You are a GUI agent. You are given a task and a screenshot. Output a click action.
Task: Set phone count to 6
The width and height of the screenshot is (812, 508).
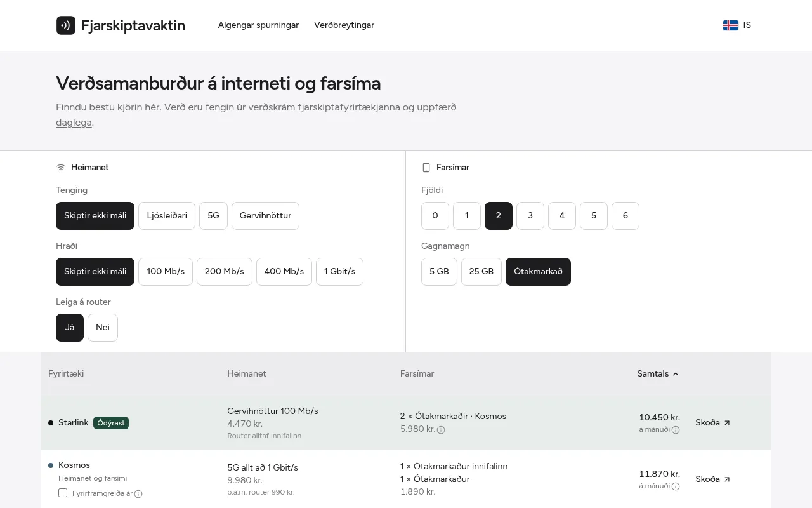point(625,216)
